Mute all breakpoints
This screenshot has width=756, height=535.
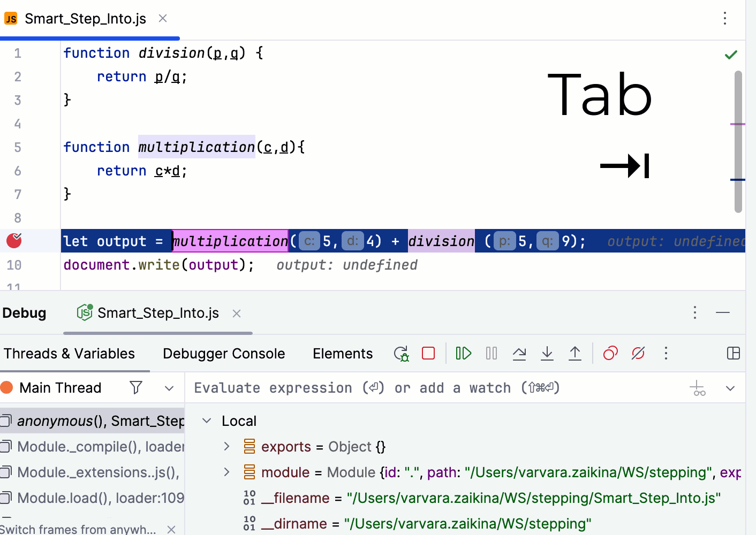click(638, 353)
